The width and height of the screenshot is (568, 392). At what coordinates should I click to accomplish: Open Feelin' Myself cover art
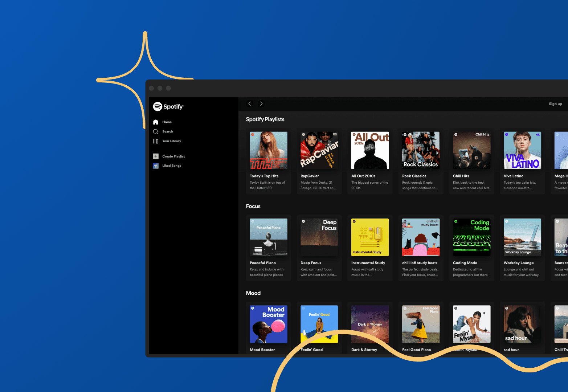472,324
